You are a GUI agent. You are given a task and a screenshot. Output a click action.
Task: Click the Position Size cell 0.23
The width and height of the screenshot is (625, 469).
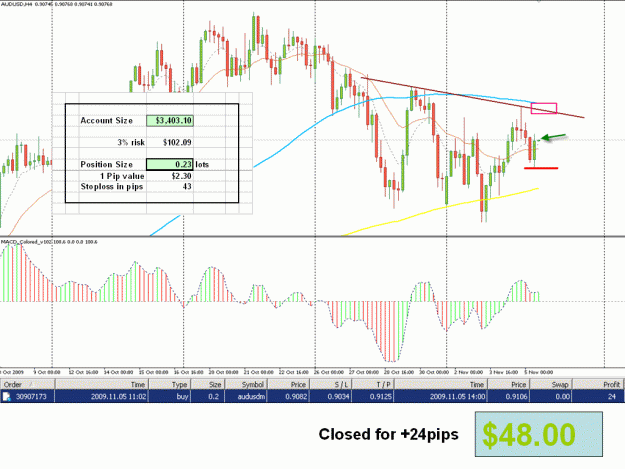coord(170,164)
